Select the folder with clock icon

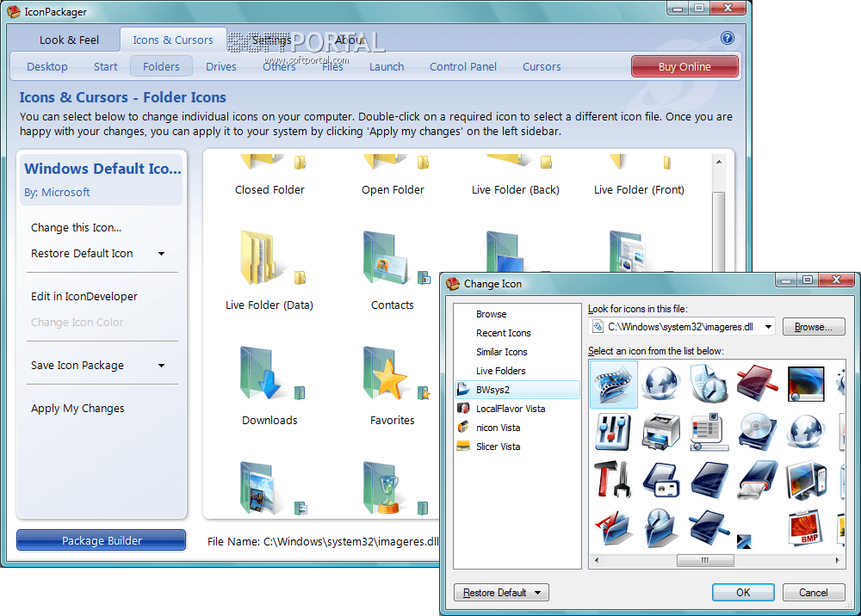661,527
